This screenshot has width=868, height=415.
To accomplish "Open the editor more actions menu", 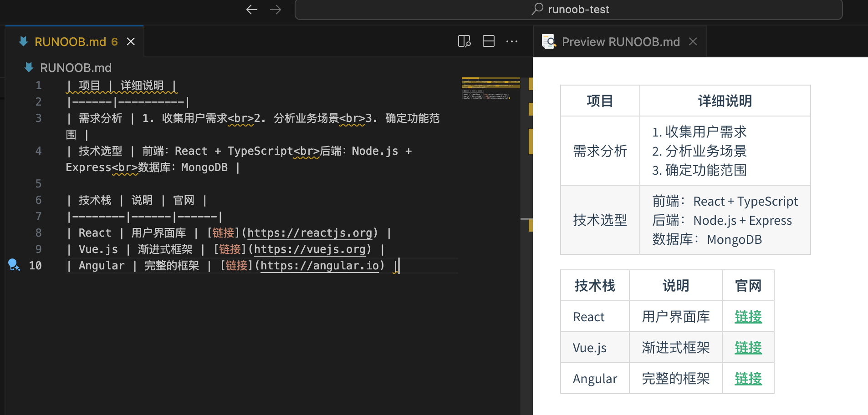I will [x=512, y=41].
